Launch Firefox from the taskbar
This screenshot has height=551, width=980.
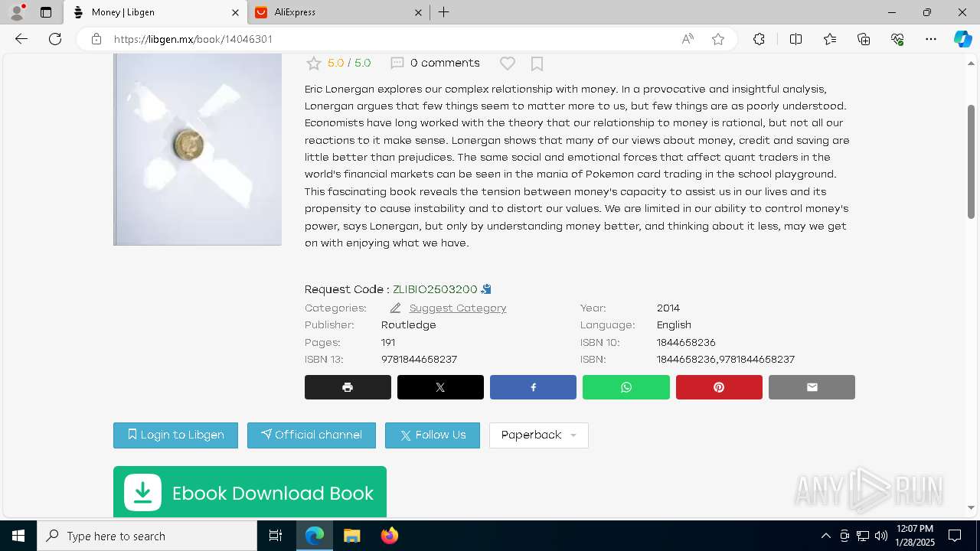(x=389, y=536)
